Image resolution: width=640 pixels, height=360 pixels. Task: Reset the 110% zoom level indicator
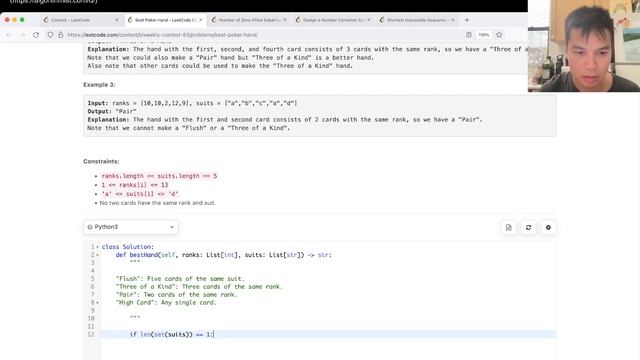coord(484,35)
